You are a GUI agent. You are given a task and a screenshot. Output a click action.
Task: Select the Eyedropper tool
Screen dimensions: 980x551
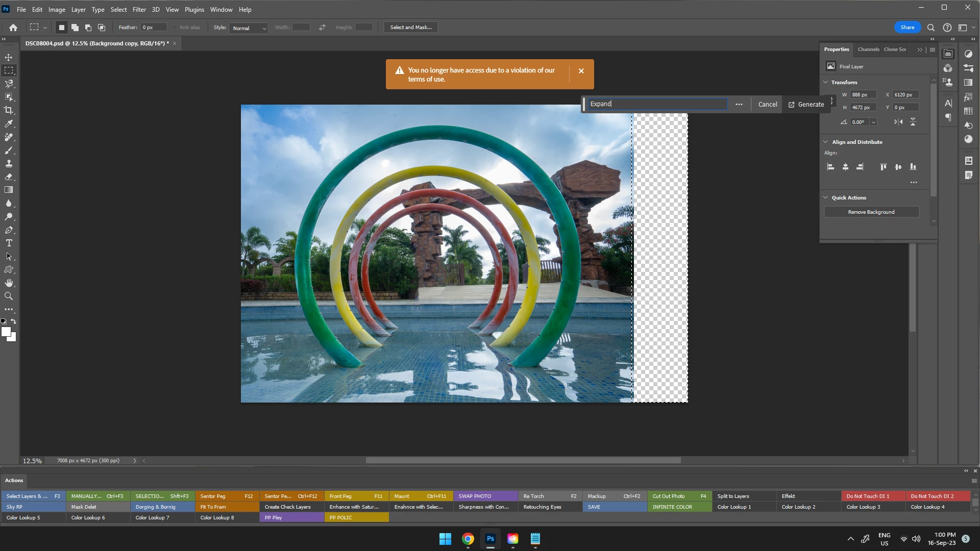pos(9,123)
